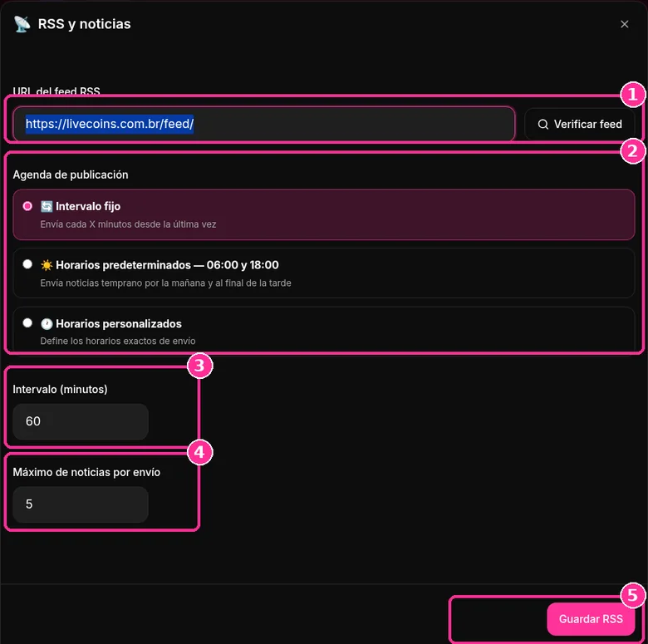Click the Intervalo (minutos) field showing 60
This screenshot has width=648, height=644.
pyautogui.click(x=81, y=421)
